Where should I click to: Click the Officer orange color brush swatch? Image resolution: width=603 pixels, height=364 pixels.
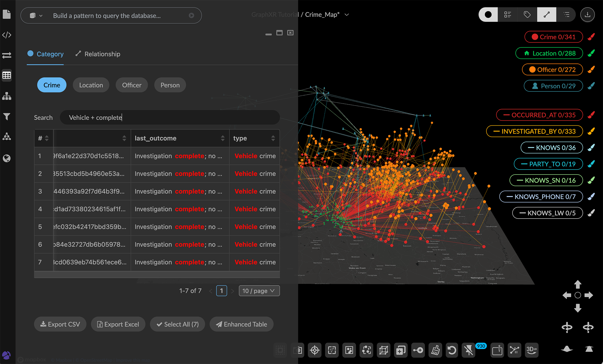pos(591,69)
